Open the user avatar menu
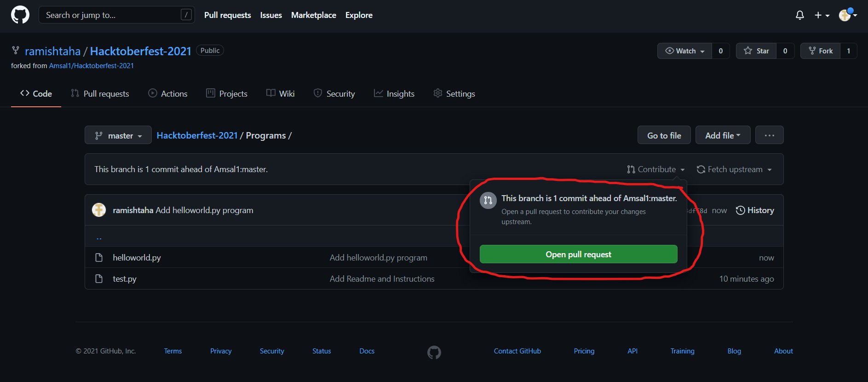The image size is (868, 382). (848, 15)
